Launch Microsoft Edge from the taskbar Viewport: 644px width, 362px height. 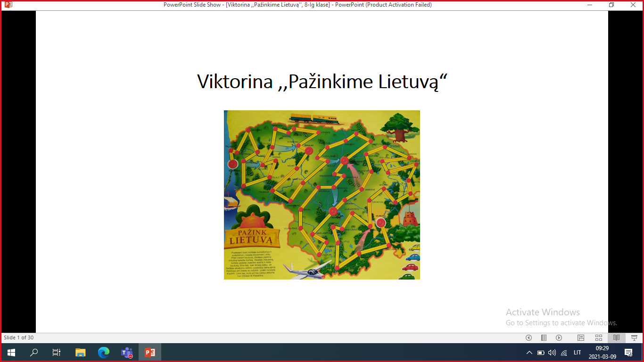[x=104, y=352]
